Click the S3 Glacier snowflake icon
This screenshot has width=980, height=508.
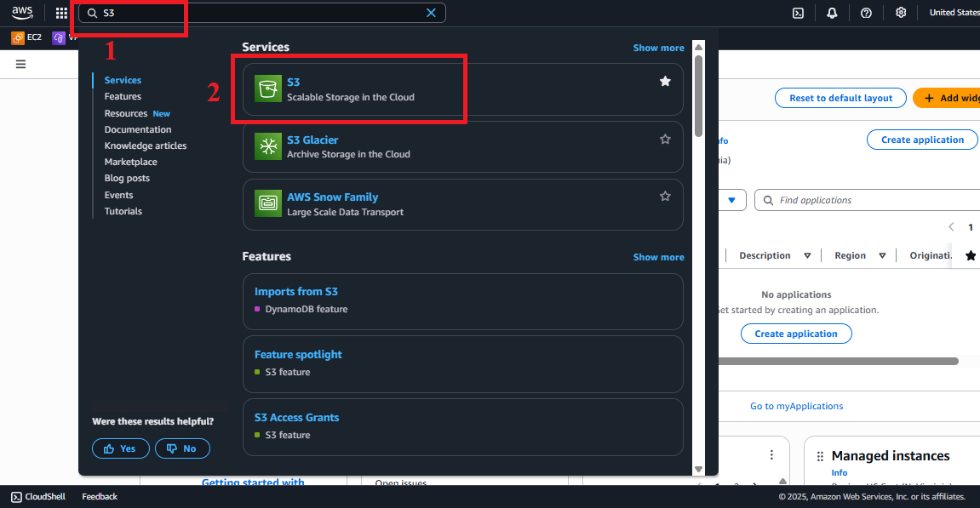click(268, 146)
